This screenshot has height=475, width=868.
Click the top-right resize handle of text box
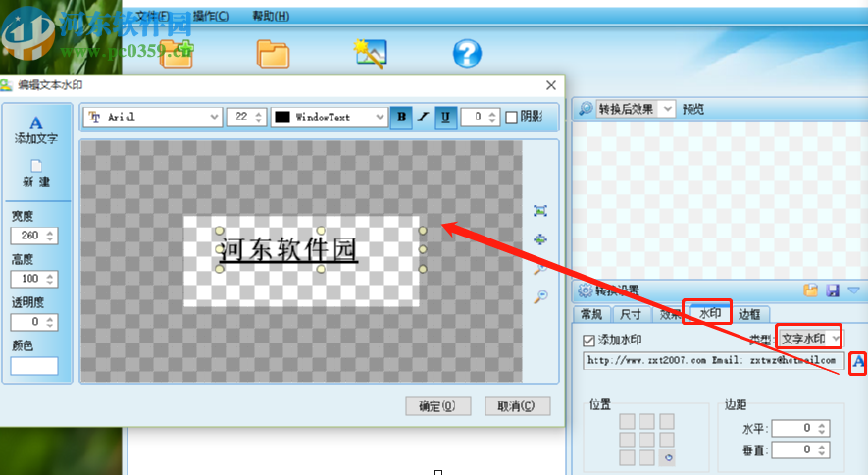click(x=423, y=231)
